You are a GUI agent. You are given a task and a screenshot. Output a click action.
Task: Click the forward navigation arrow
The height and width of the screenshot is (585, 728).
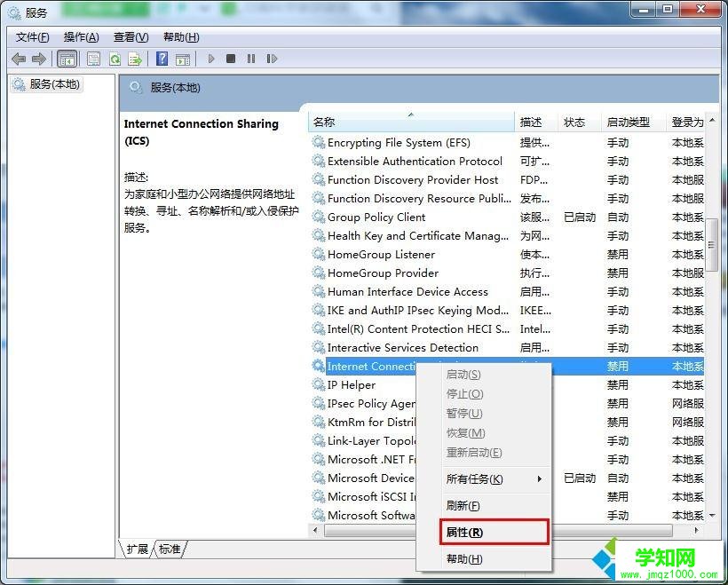[x=40, y=59]
